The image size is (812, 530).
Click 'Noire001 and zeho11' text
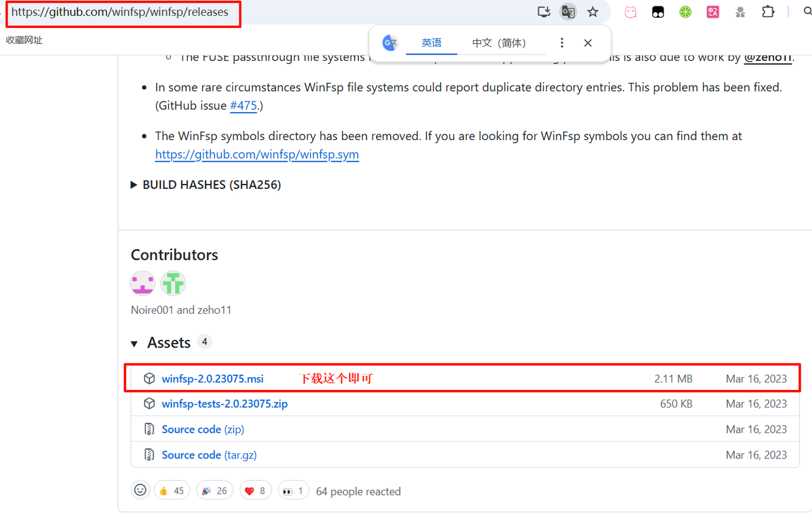pyautogui.click(x=181, y=310)
